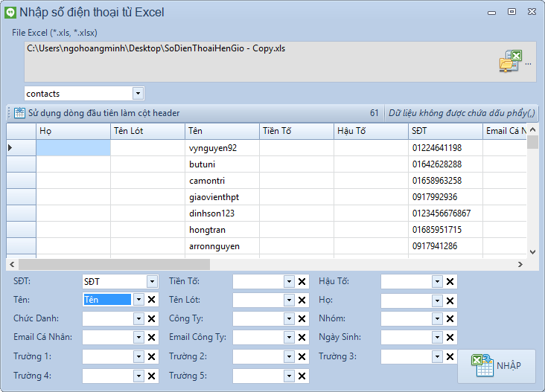545x392 pixels.
Task: Clear the Email Cá Nhân mapping
Action: coord(152,337)
